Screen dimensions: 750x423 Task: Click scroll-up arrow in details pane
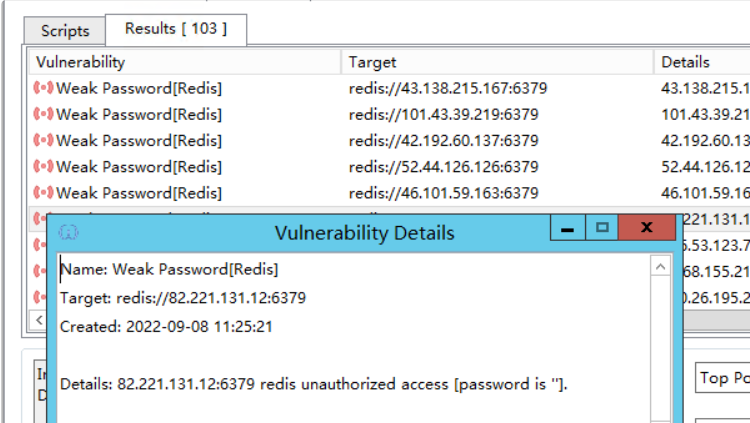pyautogui.click(x=661, y=267)
